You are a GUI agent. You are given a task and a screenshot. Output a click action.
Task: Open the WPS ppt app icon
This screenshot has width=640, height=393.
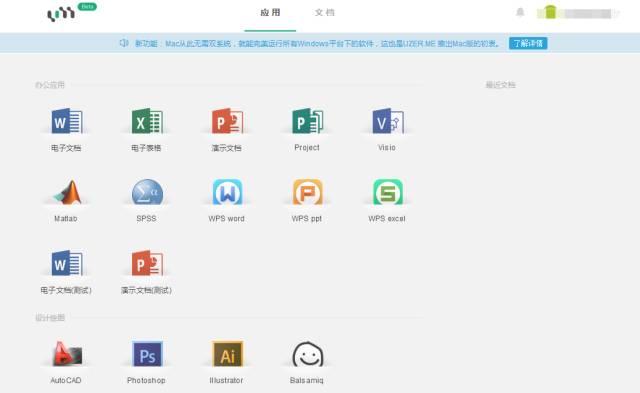tap(307, 192)
